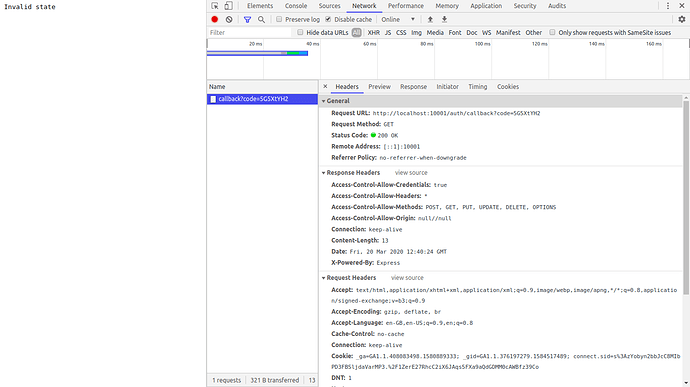Viewport: 690px width, 387px height.
Task: Toggle the device toolbar icon
Action: [x=228, y=6]
